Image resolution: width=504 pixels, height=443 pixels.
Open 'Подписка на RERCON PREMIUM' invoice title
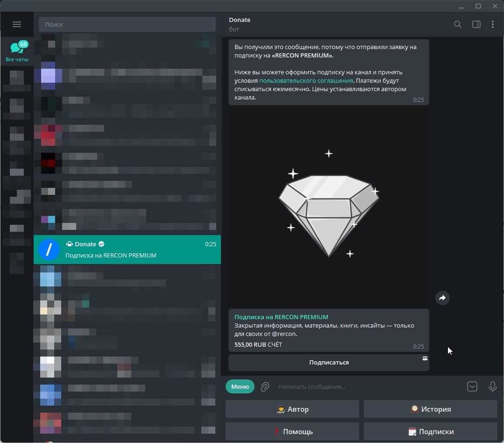pyautogui.click(x=281, y=317)
